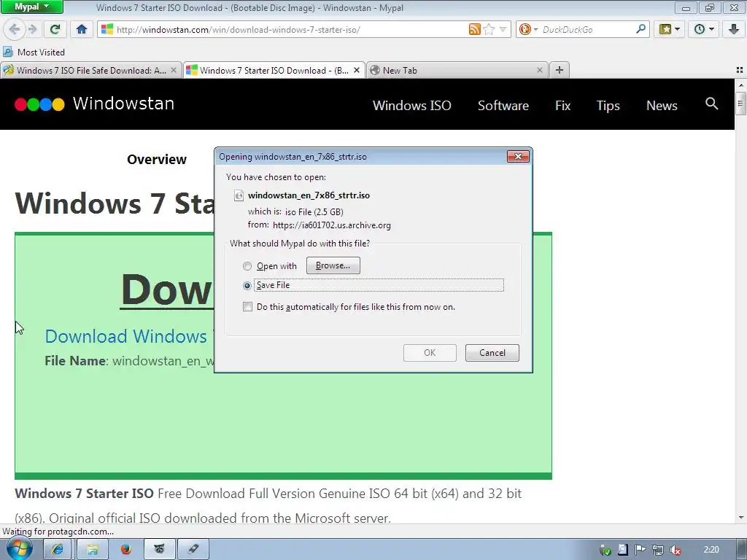Click the muted volume tray icon
This screenshot has height=560, width=747.
(675, 550)
